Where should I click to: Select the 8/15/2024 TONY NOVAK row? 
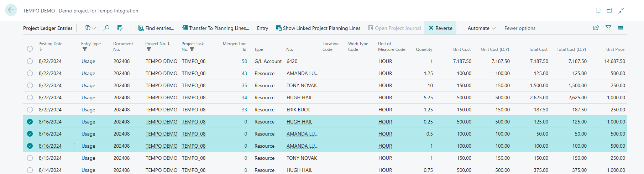(x=30, y=158)
